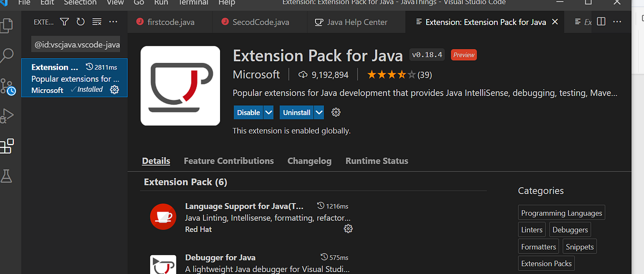Viewport: 644px width, 274px height.
Task: Open manage gear for installed Extension Pack in sidebar
Action: pos(114,90)
